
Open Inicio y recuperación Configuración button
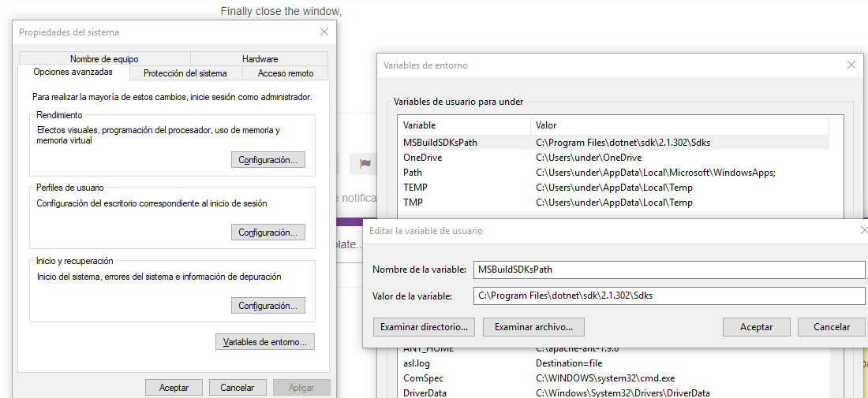pos(268,305)
